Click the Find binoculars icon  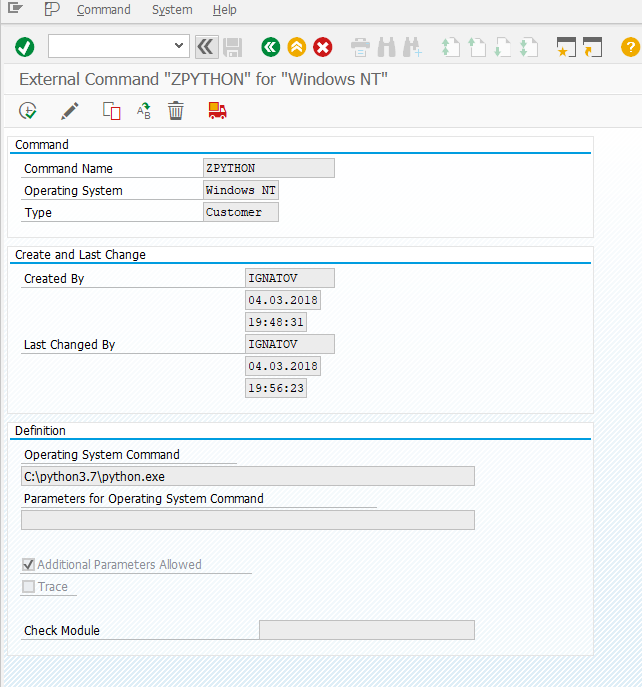(x=387, y=47)
